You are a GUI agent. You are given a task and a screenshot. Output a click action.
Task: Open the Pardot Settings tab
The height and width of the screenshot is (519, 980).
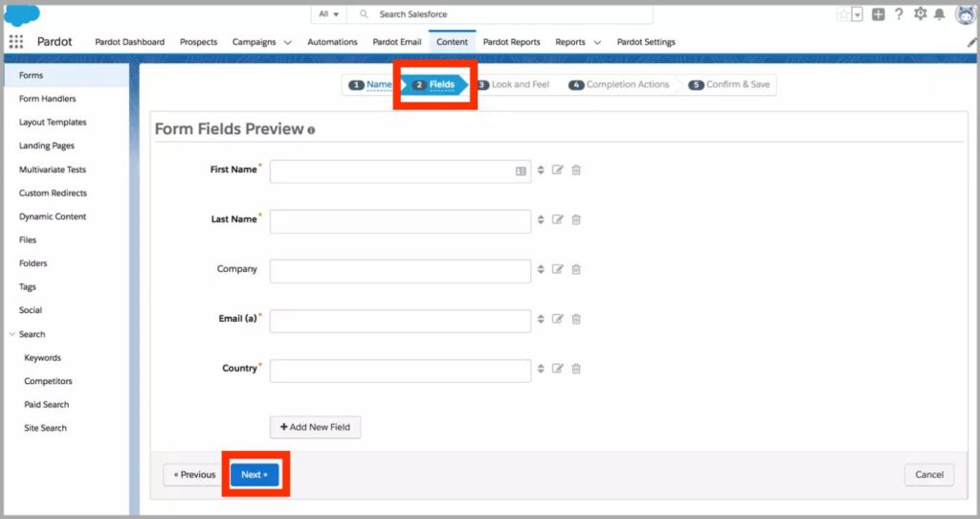pyautogui.click(x=646, y=42)
